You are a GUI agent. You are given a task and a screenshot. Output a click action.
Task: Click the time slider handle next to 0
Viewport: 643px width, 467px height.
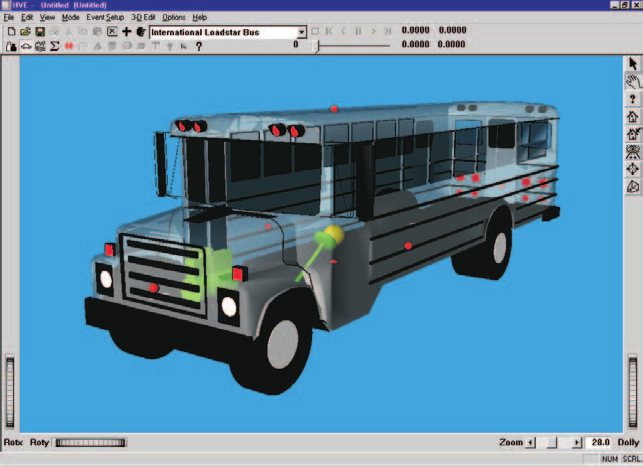[x=316, y=46]
